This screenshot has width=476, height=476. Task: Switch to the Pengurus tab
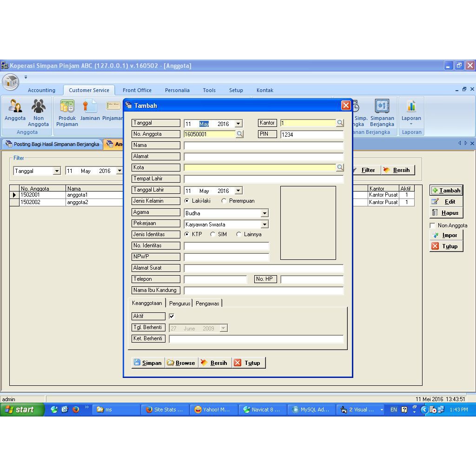click(179, 304)
